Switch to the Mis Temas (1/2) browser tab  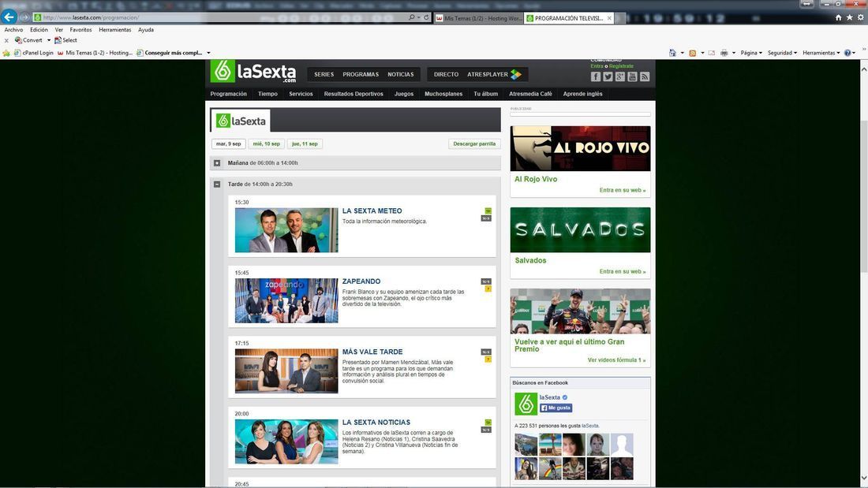(479, 18)
